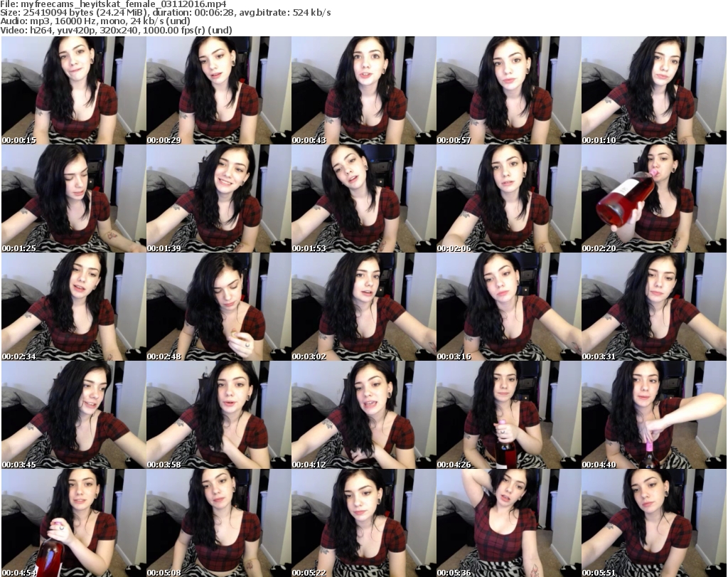Open thumbnail at 00:01:53
The height and width of the screenshot is (577, 728).
363,198
